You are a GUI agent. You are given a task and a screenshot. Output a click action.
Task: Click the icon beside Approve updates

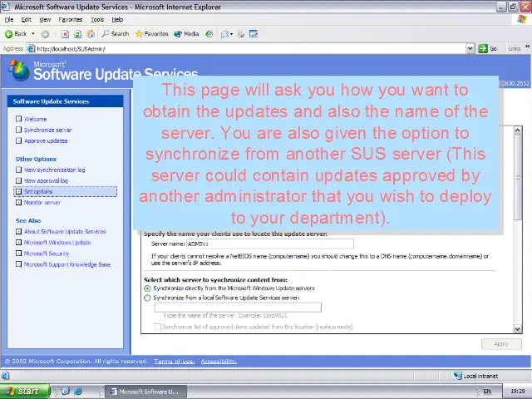18,140
